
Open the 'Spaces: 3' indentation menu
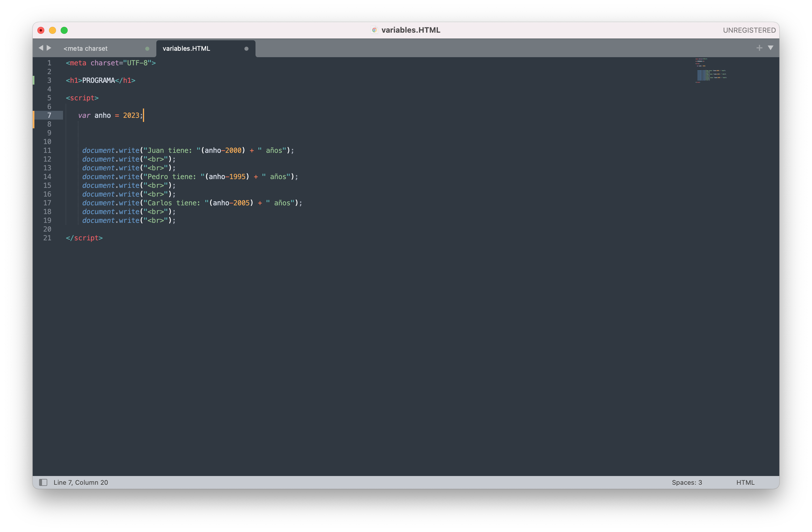coord(687,482)
